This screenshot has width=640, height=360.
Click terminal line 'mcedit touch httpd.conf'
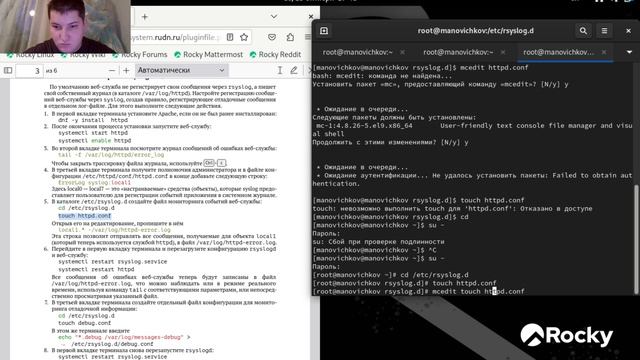tap(478, 291)
